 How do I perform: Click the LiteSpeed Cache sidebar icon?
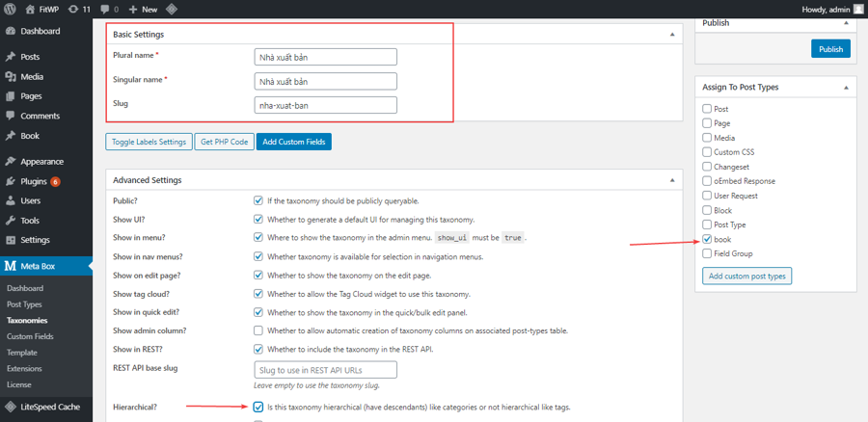tap(10, 408)
